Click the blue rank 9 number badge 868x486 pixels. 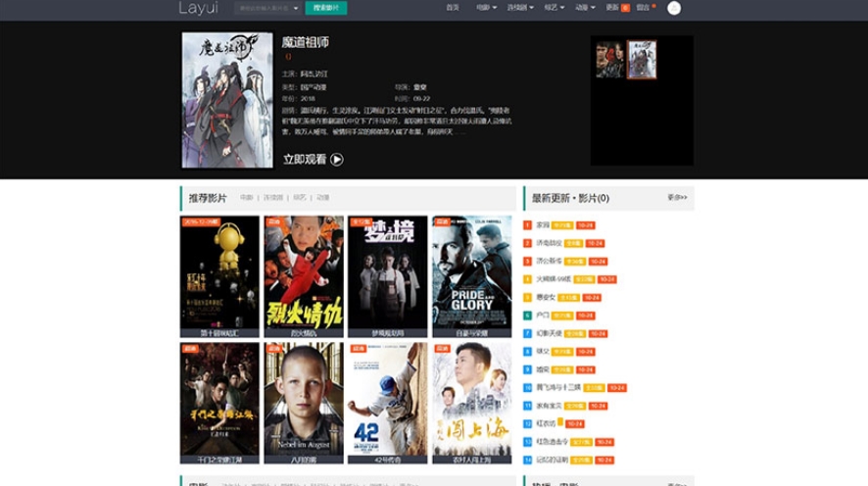click(x=527, y=369)
